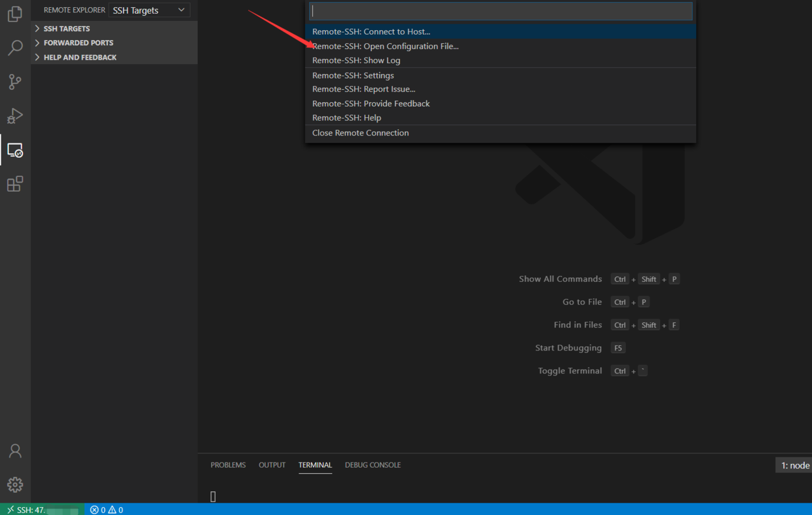Open the Accounts menu icon
The image size is (812, 515).
(x=15, y=451)
